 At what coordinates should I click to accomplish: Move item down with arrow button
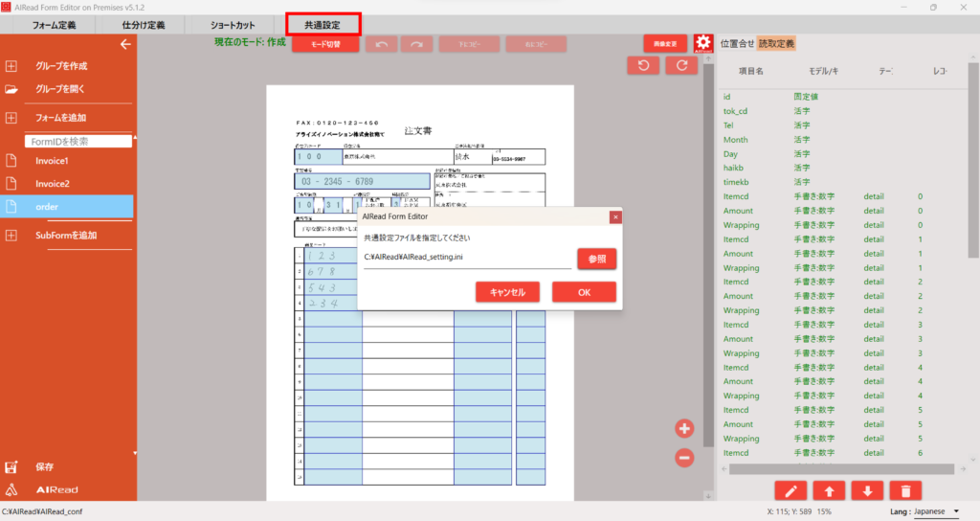(867, 491)
